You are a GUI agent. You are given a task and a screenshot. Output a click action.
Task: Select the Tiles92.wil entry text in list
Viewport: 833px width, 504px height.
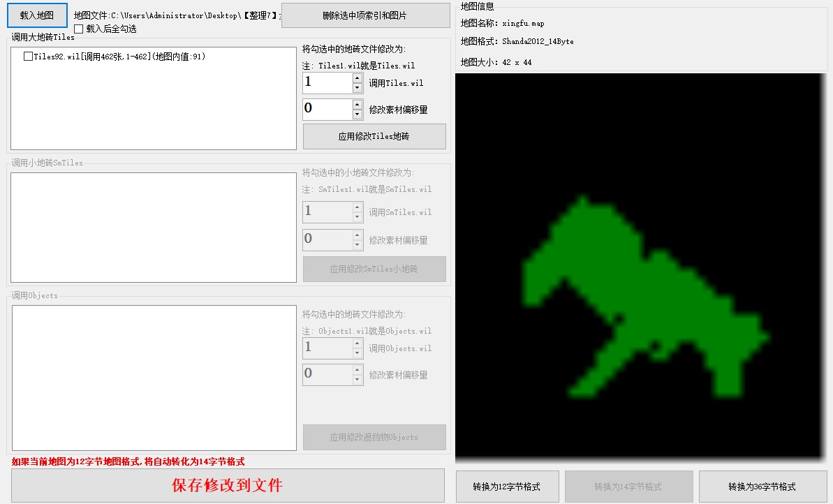[119, 57]
